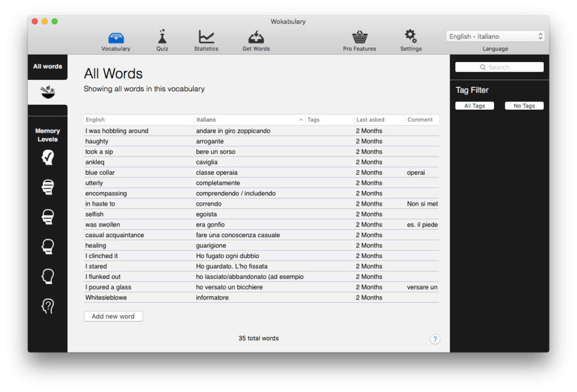Click the 'versare un' comment cell
Screen dimensions: 577x392
click(423, 287)
